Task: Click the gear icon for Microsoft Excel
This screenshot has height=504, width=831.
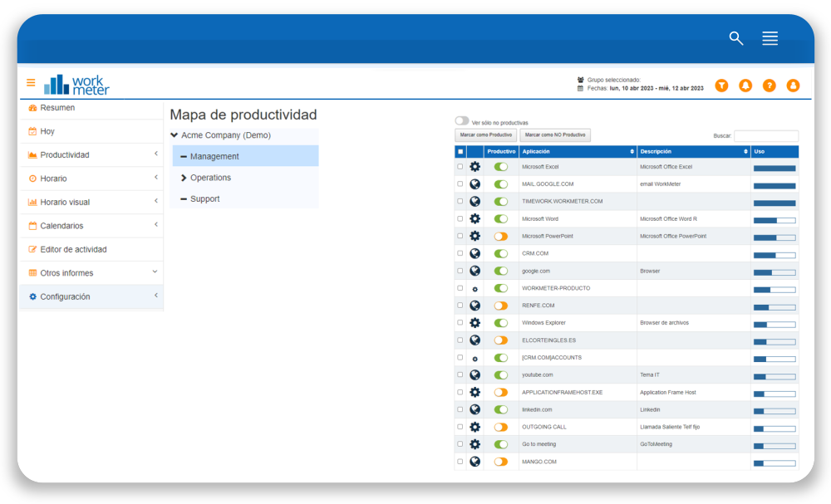Action: pos(475,167)
